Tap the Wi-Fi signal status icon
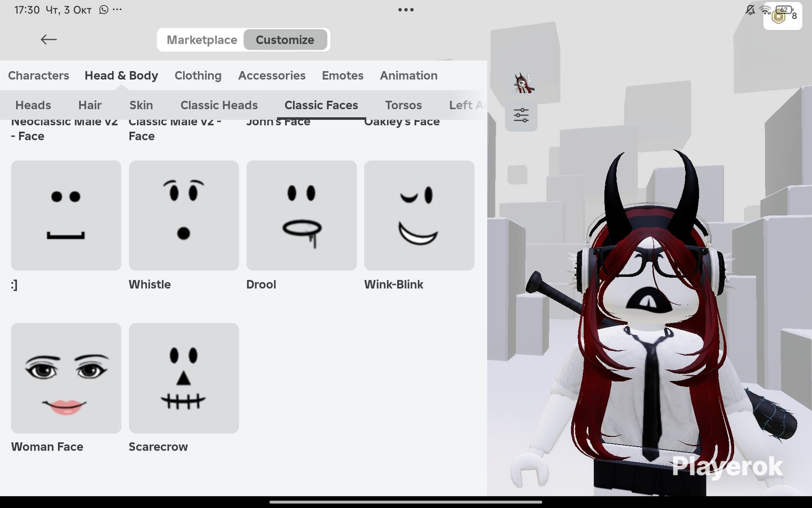This screenshot has width=812, height=508. point(765,10)
